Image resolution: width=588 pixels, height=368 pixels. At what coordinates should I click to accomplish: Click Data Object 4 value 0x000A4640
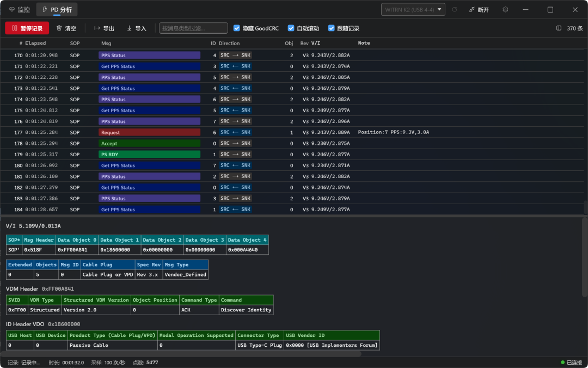(248, 250)
